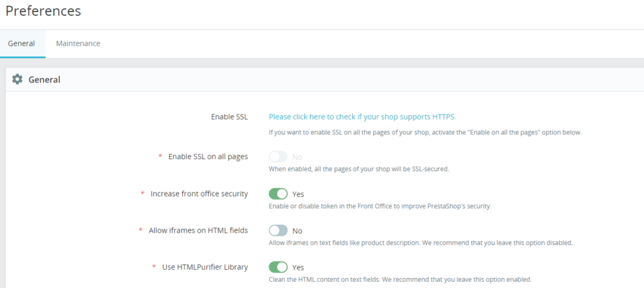Viewport: 644px width, 288px height.
Task: Click Yes label beside front office security
Action: click(x=298, y=194)
